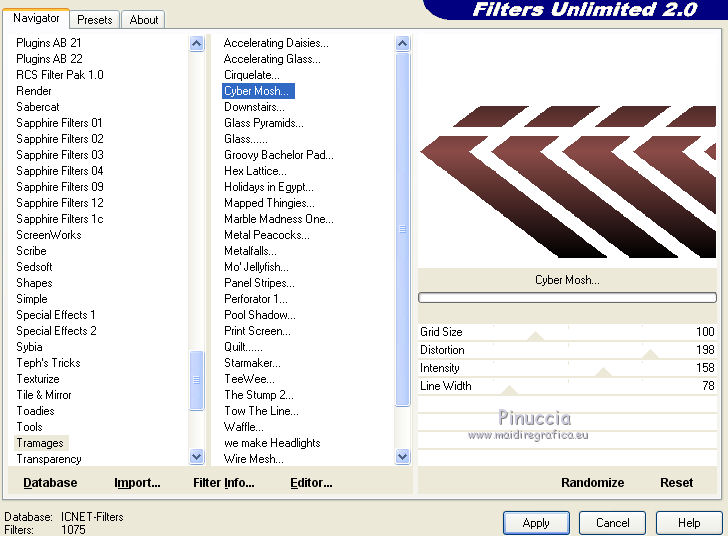Select the Sabercat category

[38, 107]
